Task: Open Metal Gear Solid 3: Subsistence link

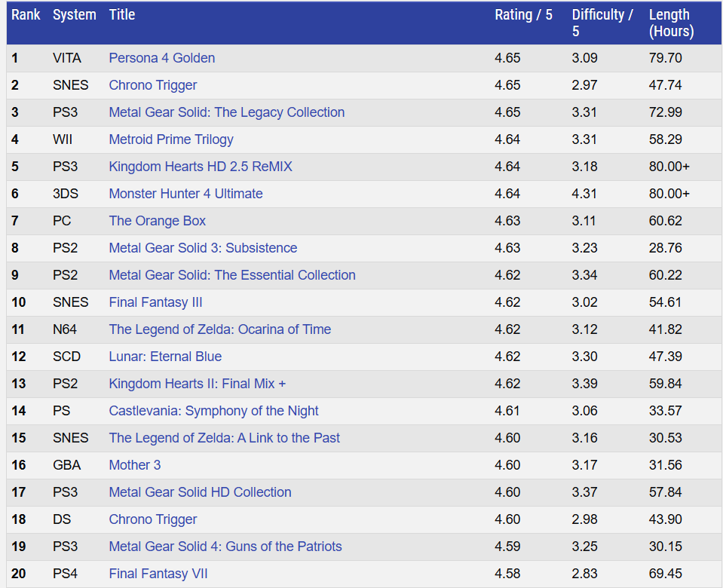Action: coord(203,248)
